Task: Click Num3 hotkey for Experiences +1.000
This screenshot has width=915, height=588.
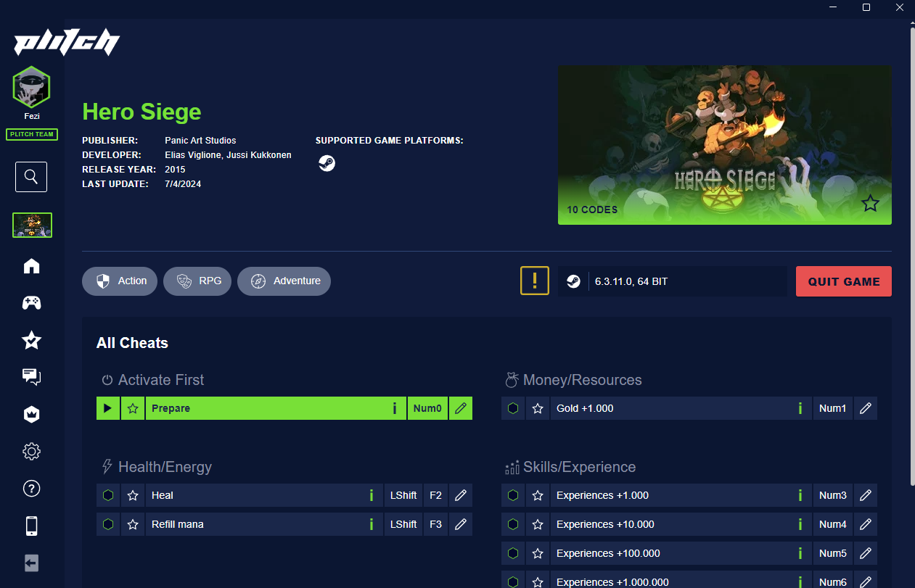Action: pos(832,495)
